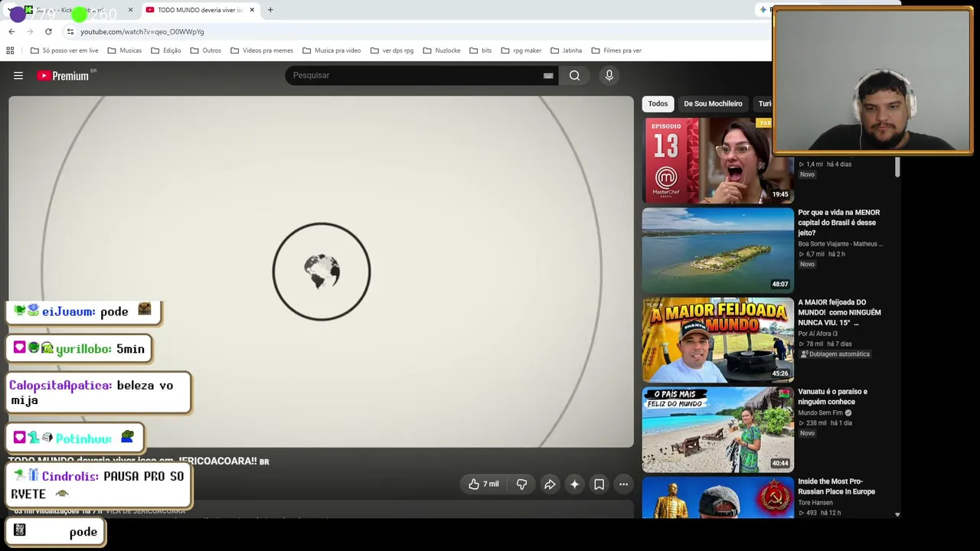Open the MasterChef Episodio 13 thumbnail

[718, 160]
